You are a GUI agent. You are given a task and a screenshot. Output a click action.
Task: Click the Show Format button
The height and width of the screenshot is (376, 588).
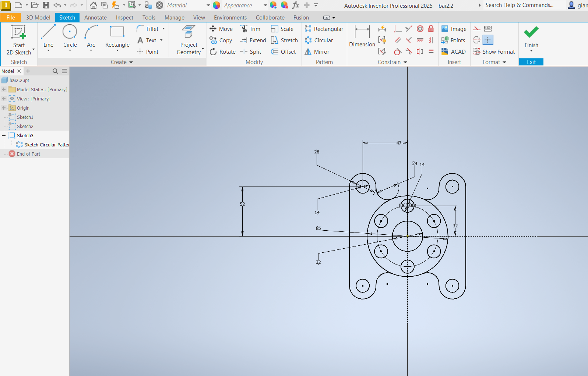click(494, 52)
